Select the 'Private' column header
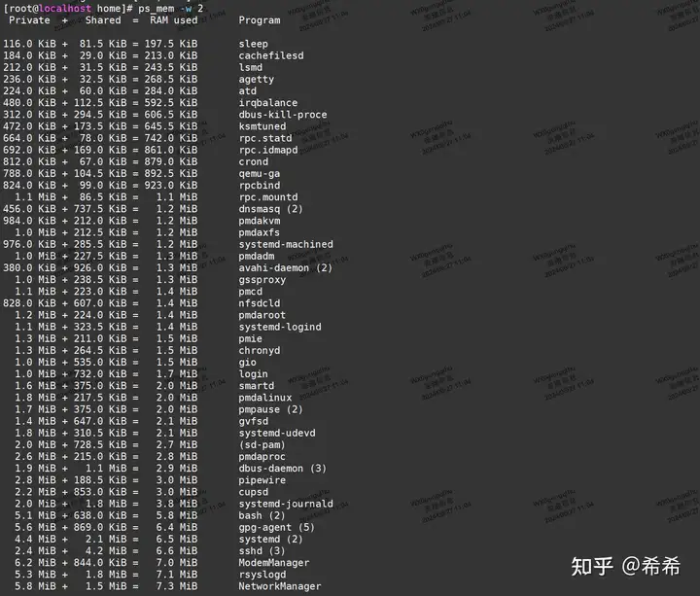This screenshot has height=596, width=700. 29,20
